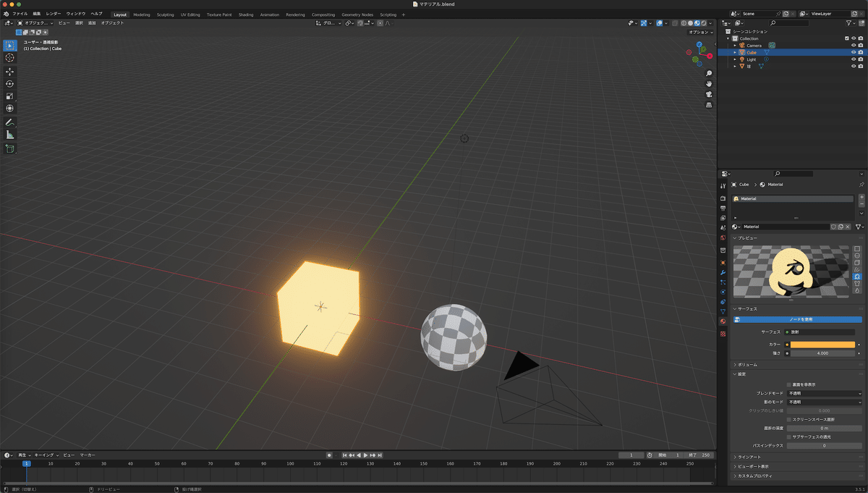Expand the Light item in outliner
The width and height of the screenshot is (868, 493).
[x=735, y=59]
